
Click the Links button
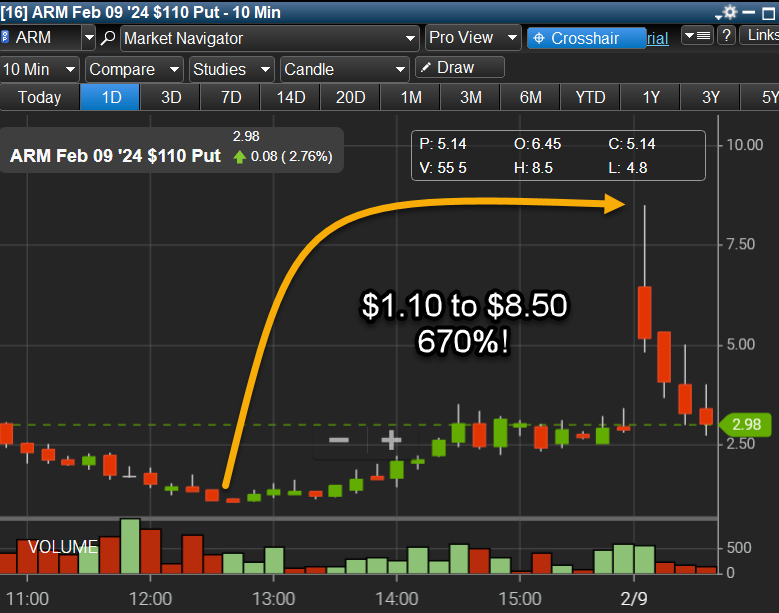click(x=760, y=35)
